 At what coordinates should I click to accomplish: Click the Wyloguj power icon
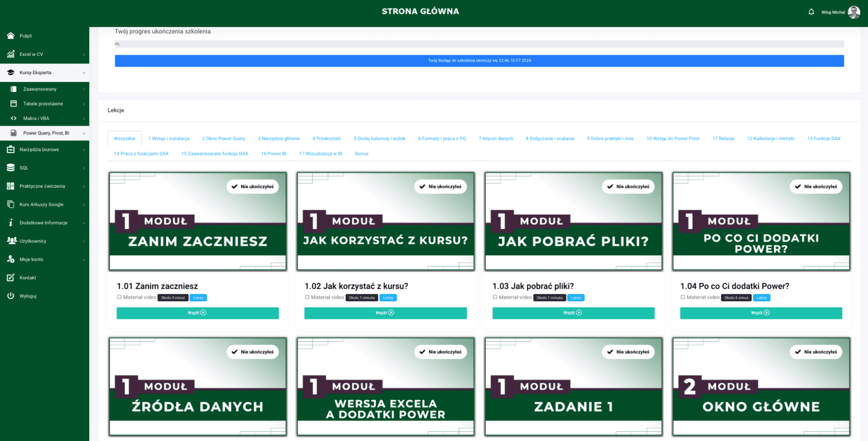tap(10, 296)
